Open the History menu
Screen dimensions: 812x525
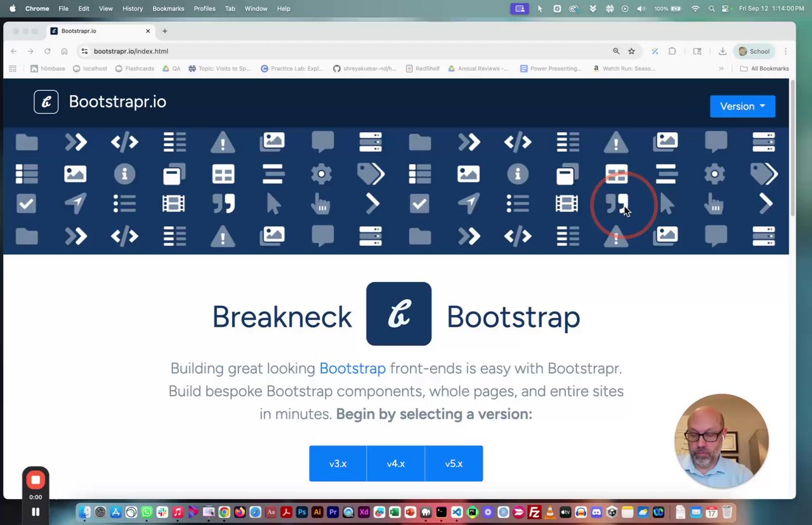[x=133, y=8]
